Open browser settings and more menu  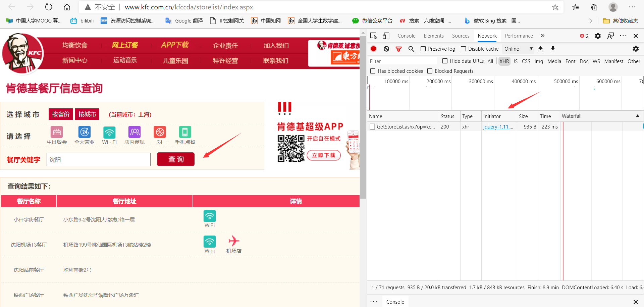[632, 7]
